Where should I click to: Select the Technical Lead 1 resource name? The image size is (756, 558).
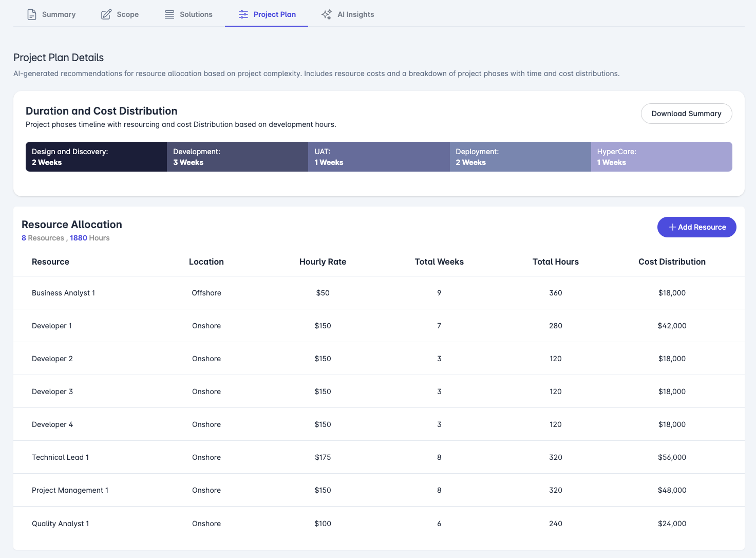click(x=60, y=457)
